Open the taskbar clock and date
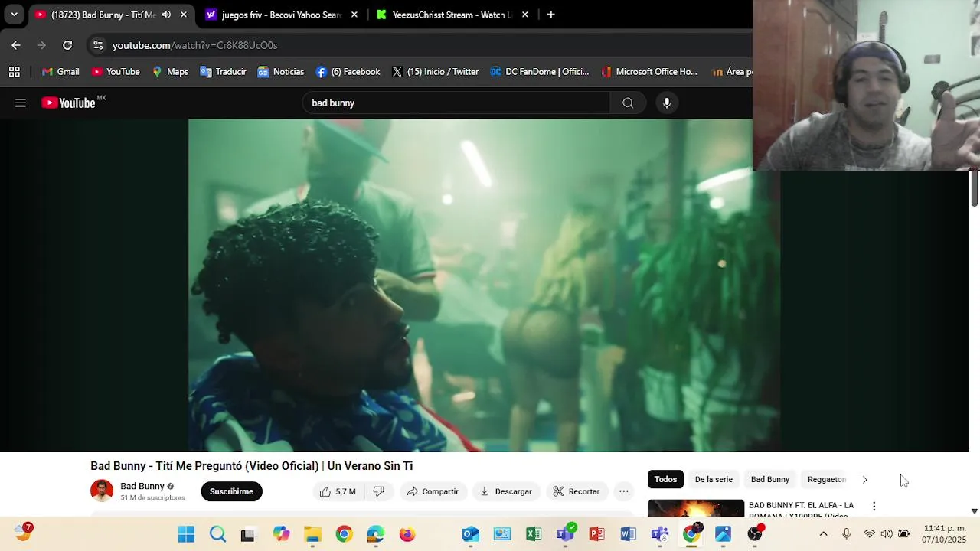This screenshot has width=980, height=551. (945, 534)
